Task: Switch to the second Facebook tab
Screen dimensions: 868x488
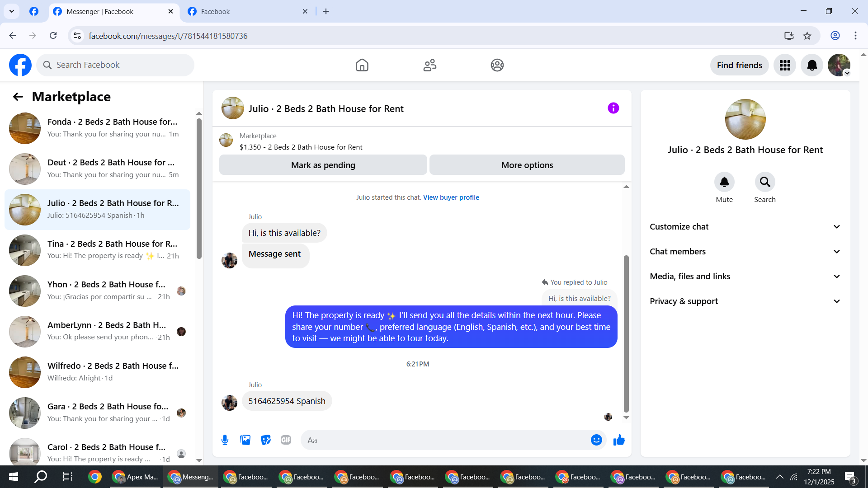Action: (248, 12)
